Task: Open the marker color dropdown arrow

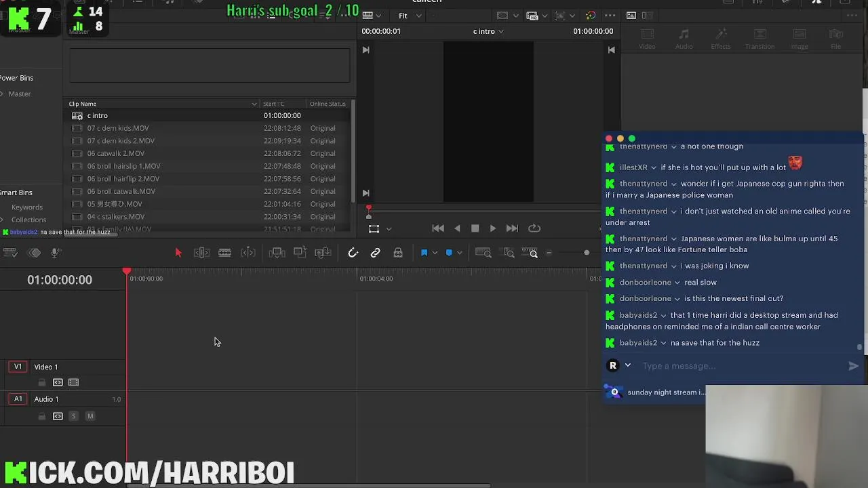Action: tap(459, 253)
